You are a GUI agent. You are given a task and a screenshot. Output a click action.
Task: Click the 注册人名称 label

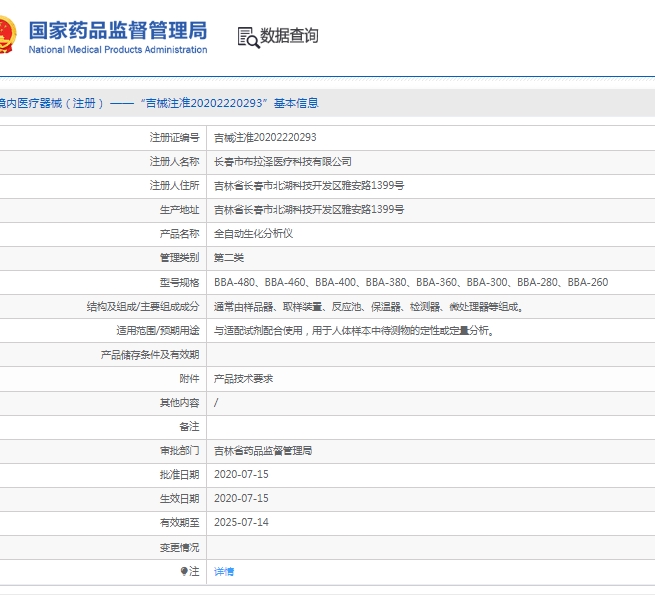pyautogui.click(x=175, y=162)
